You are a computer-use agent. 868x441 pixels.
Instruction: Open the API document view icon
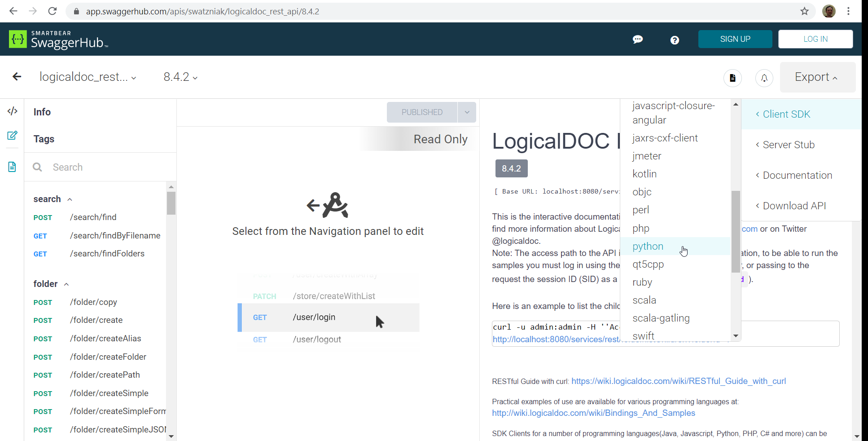pyautogui.click(x=732, y=78)
